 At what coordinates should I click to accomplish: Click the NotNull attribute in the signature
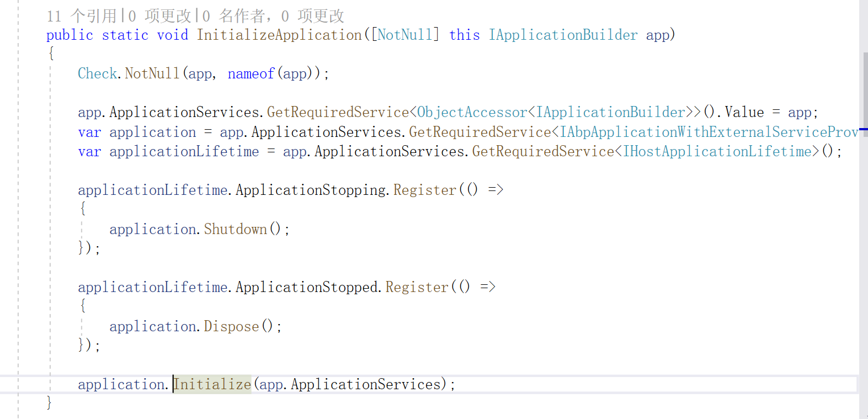click(405, 35)
